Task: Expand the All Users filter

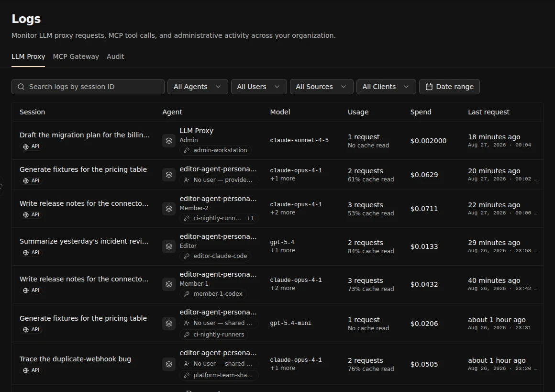Action: tap(259, 87)
